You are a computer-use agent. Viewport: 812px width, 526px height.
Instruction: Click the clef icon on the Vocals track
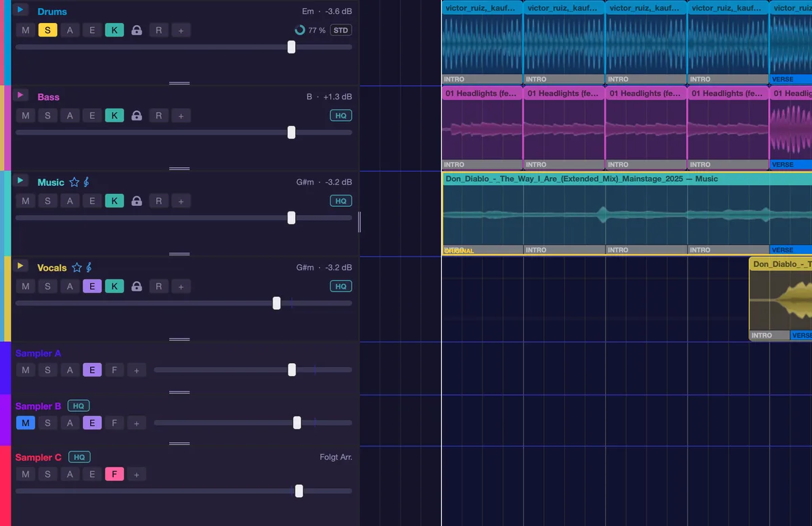[x=89, y=268]
